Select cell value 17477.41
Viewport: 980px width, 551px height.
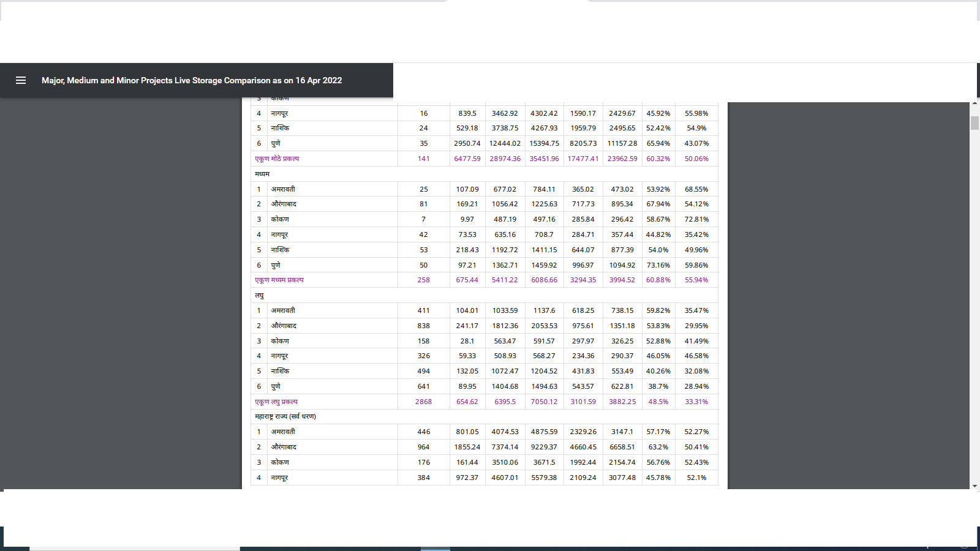[582, 159]
